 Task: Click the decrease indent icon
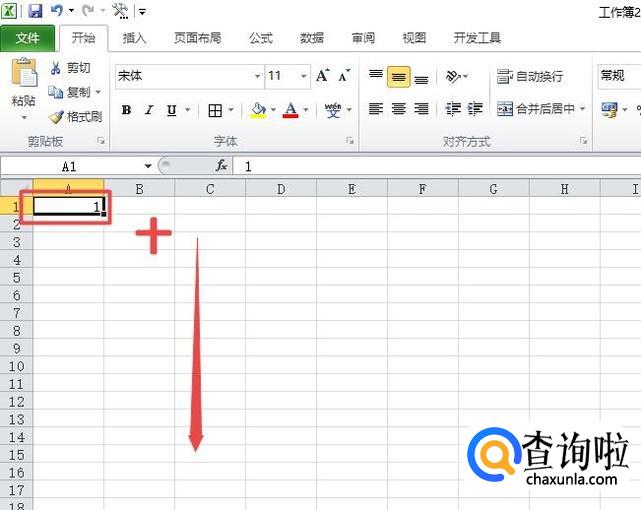453,109
